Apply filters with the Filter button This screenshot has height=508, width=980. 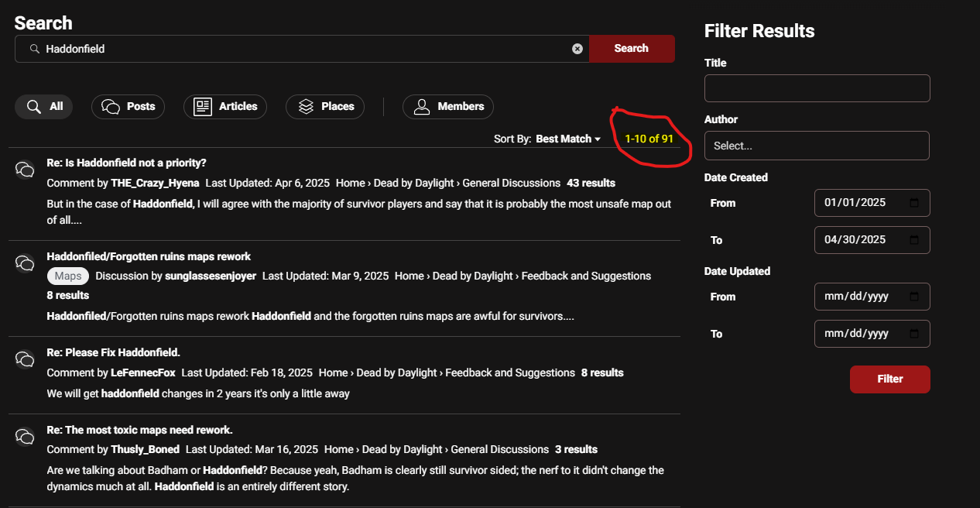[890, 379]
